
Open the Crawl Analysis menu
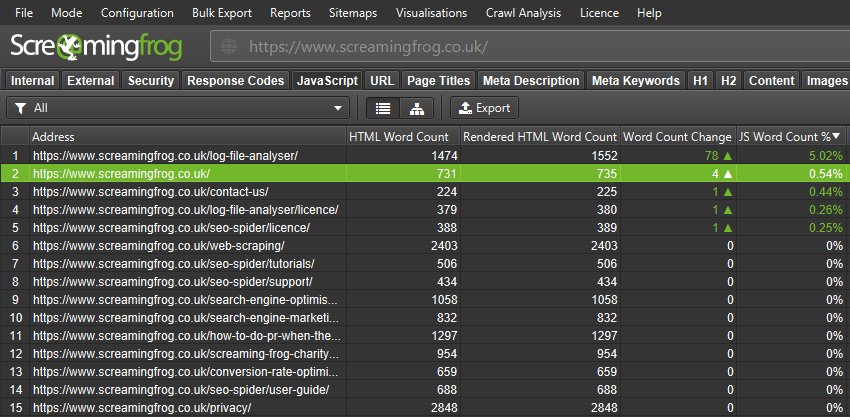pyautogui.click(x=524, y=13)
